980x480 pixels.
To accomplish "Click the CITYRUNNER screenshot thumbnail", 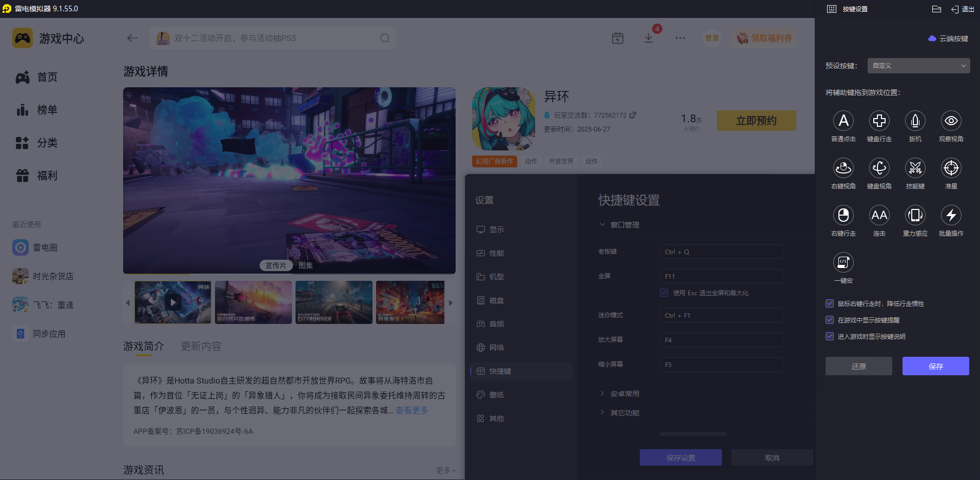I will click(334, 302).
